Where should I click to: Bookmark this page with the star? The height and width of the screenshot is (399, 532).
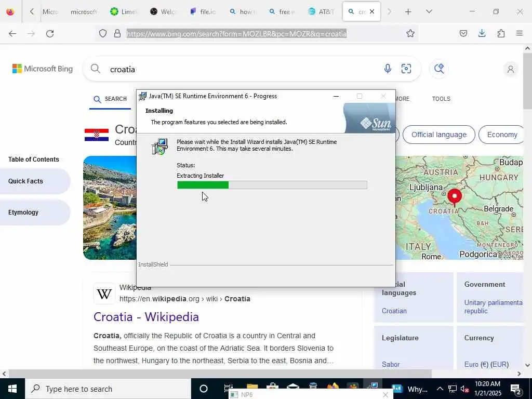(410, 33)
